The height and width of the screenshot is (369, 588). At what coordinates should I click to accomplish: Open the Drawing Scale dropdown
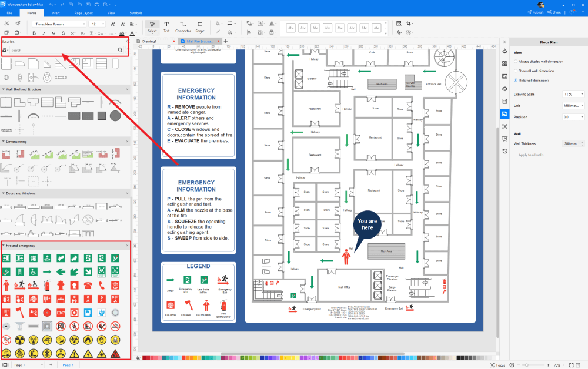click(x=573, y=95)
